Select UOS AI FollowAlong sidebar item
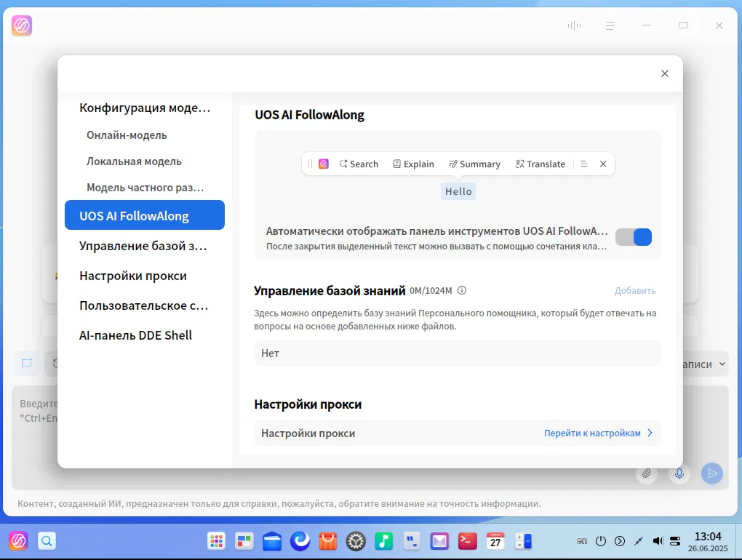The image size is (742, 560). [x=145, y=215]
